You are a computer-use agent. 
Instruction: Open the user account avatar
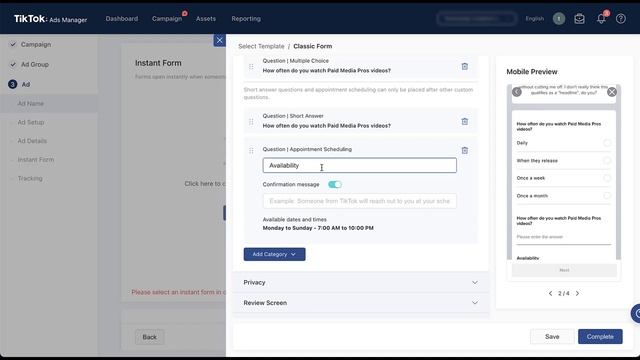coord(559,19)
